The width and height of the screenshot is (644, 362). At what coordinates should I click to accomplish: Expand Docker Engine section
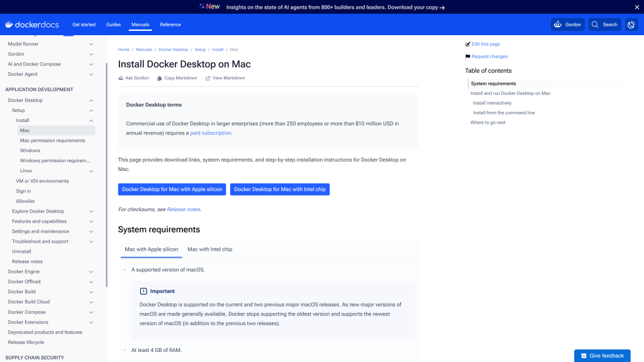click(91, 271)
